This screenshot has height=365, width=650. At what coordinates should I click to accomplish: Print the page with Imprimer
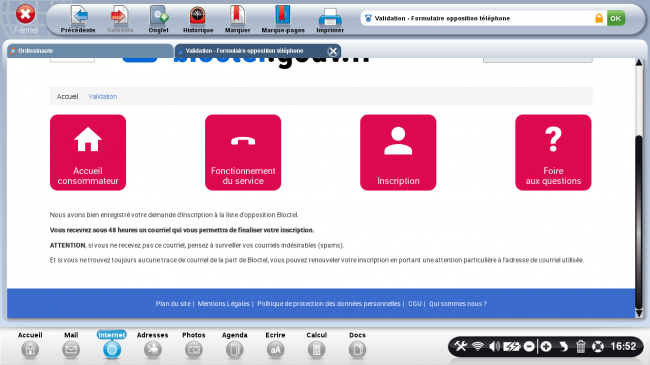[x=330, y=19]
